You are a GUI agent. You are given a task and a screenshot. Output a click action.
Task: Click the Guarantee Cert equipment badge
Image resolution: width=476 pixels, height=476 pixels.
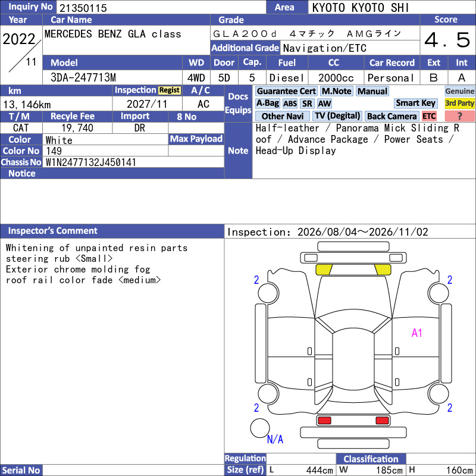[286, 91]
